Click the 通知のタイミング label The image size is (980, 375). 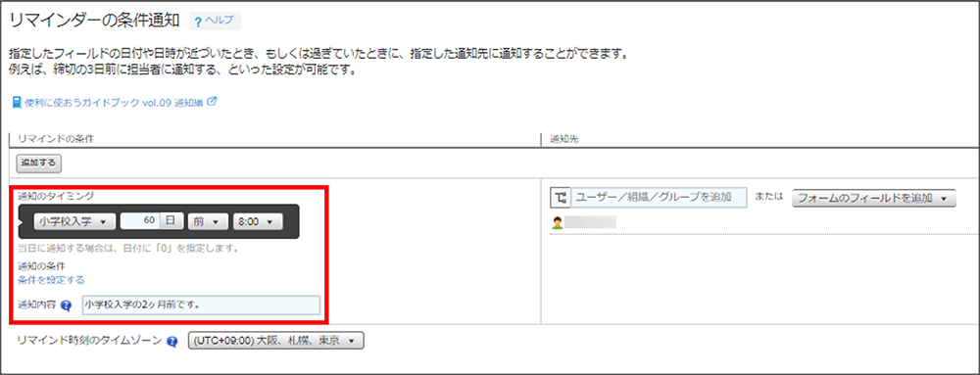56,196
